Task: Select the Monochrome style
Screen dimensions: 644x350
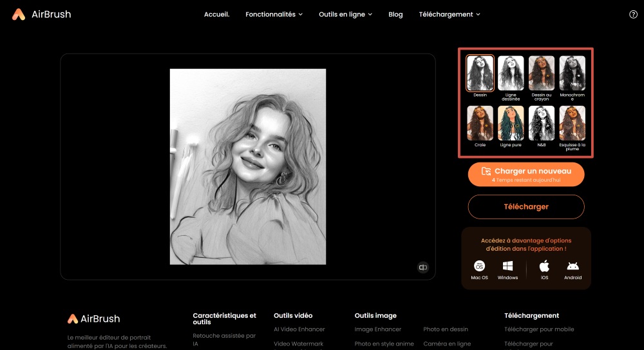Action: click(572, 73)
